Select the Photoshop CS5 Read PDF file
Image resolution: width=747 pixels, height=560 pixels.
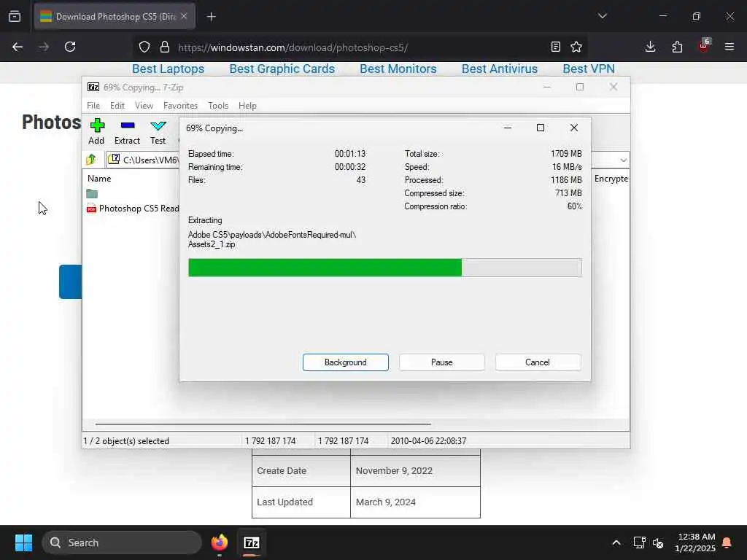pyautogui.click(x=133, y=209)
